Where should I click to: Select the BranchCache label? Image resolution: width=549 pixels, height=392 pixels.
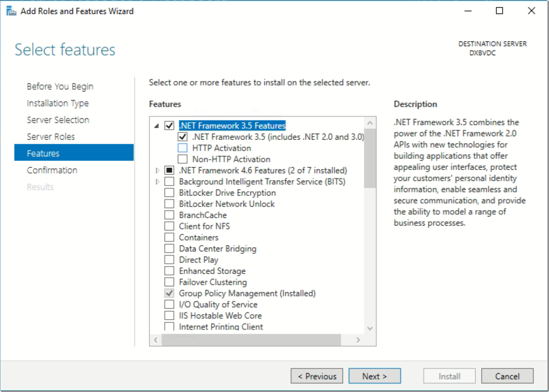pos(203,215)
